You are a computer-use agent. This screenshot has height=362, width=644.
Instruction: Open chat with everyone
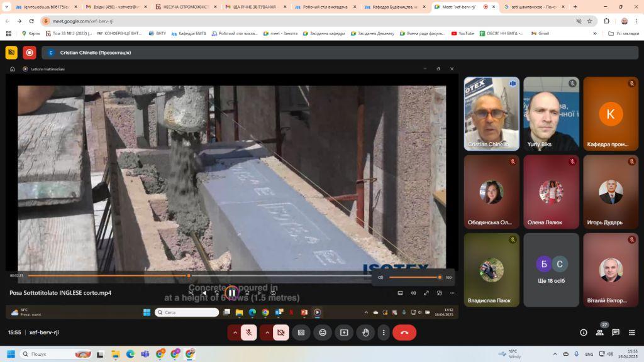616,332
